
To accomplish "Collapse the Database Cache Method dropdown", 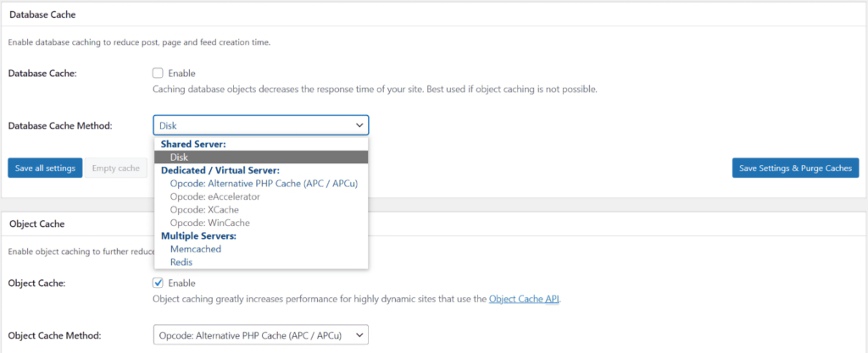I will (260, 125).
